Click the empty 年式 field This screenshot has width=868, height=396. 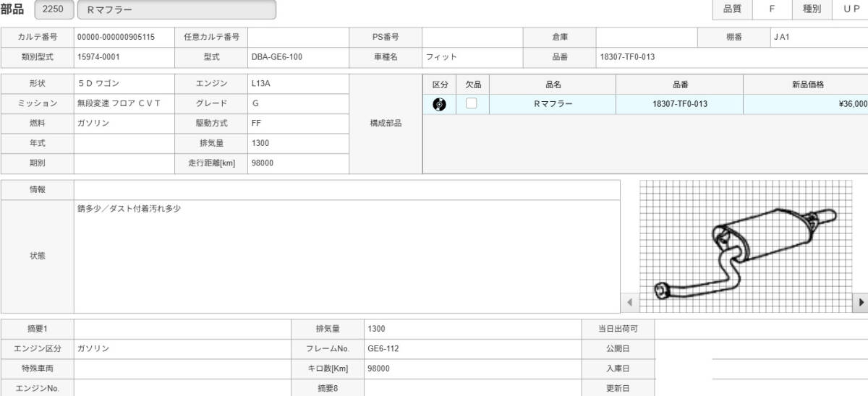click(124, 144)
